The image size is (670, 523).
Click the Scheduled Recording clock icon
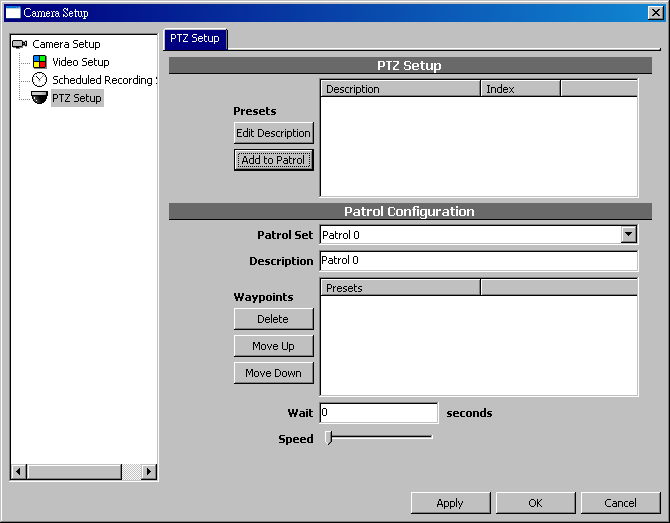coord(40,80)
